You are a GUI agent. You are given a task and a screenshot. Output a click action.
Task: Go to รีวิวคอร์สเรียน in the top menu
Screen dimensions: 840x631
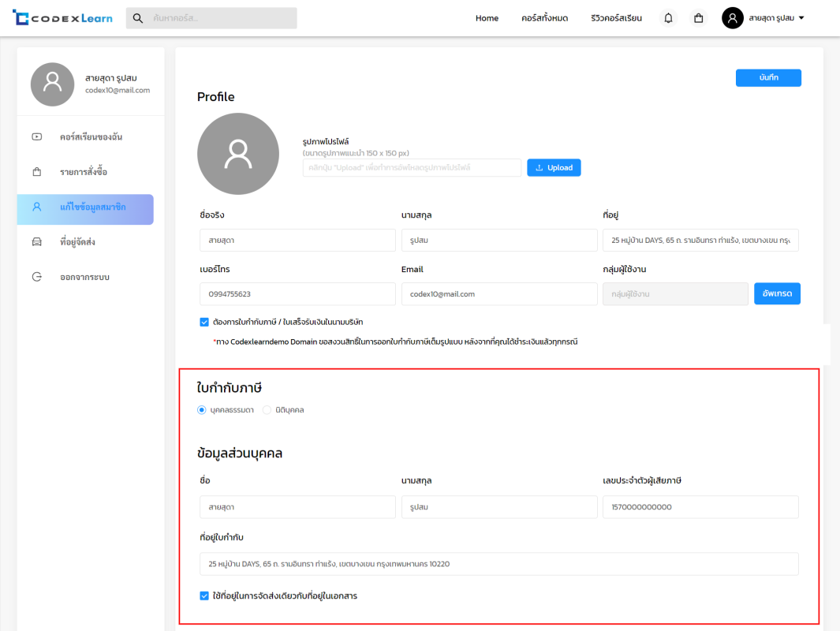pos(616,18)
